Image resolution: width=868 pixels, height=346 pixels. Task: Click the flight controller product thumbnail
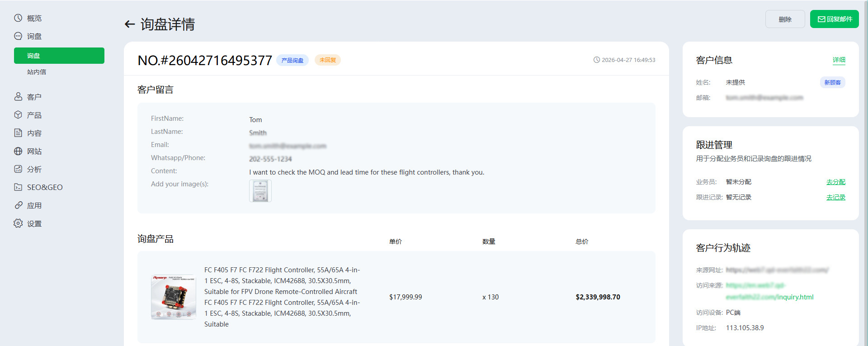tap(174, 297)
